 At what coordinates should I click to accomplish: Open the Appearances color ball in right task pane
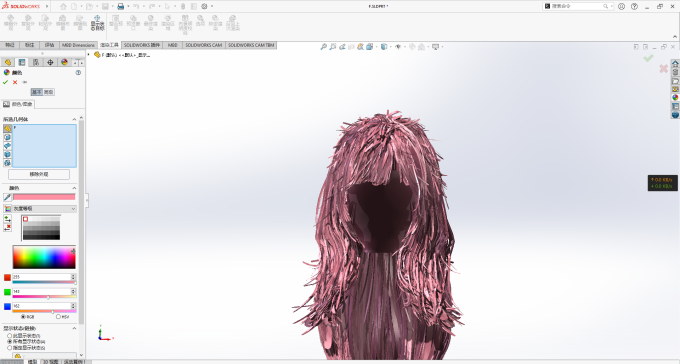pos(675,98)
